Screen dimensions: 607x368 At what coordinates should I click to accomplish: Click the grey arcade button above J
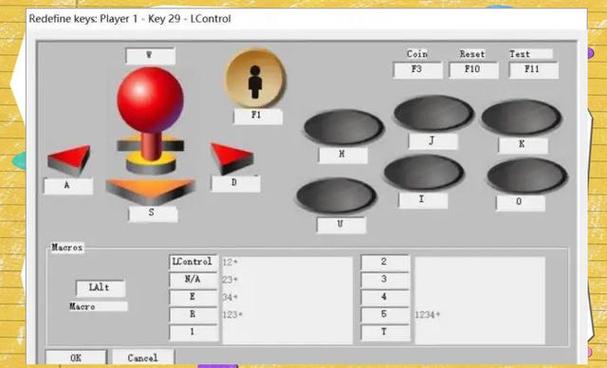(x=434, y=113)
